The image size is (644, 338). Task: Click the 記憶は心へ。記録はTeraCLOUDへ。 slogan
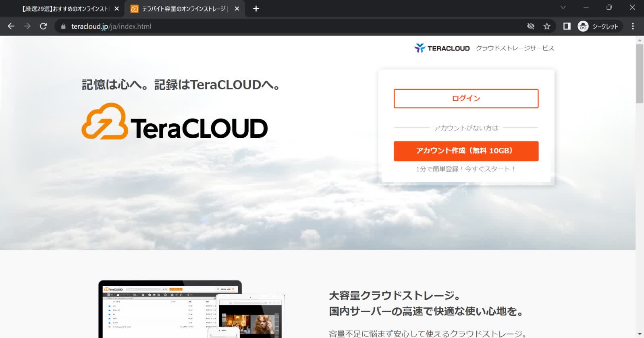click(181, 85)
